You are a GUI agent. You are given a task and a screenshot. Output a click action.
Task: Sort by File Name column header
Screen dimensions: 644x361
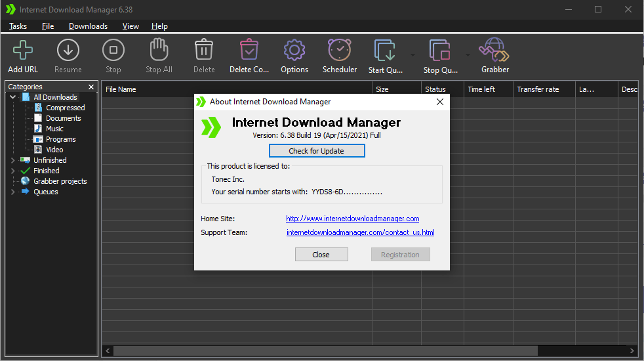237,89
